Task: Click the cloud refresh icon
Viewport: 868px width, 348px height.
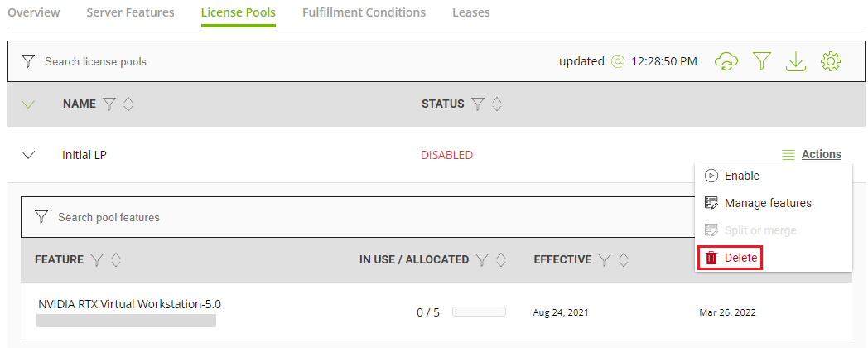Action: click(726, 61)
